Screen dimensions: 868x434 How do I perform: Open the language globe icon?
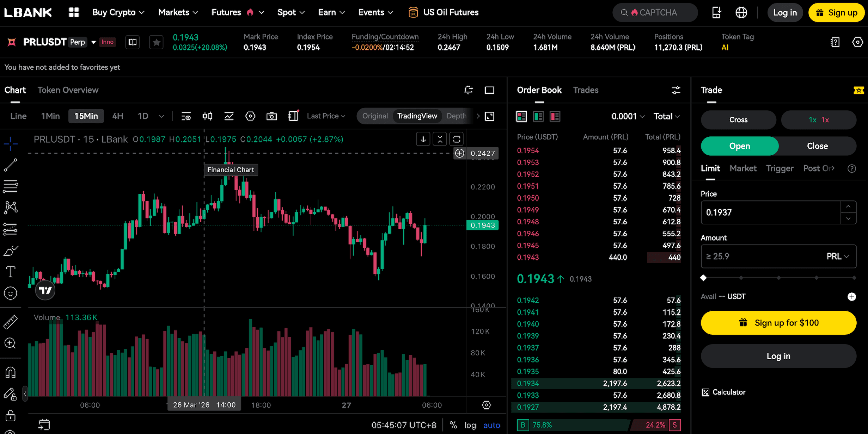tap(741, 12)
